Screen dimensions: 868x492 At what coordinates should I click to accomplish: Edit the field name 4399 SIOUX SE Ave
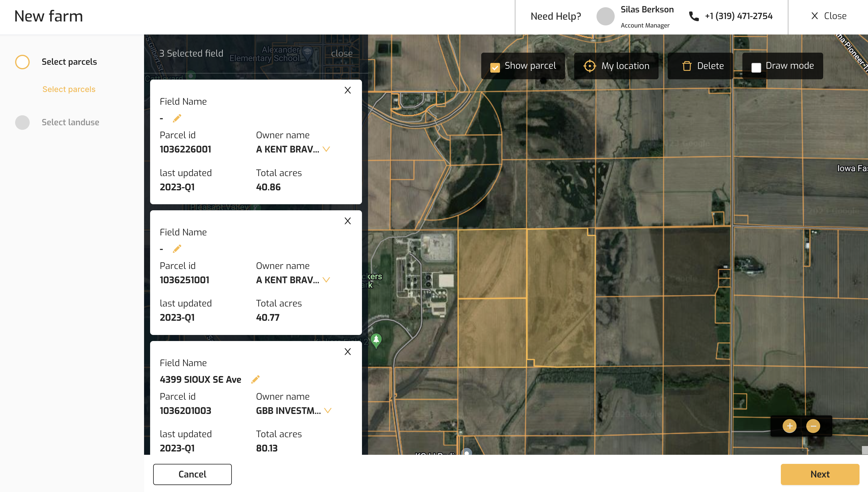pyautogui.click(x=255, y=379)
